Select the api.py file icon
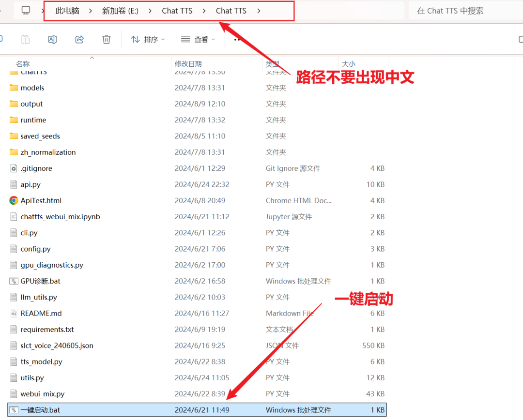Screen dimensions: 523x420 click(x=14, y=184)
